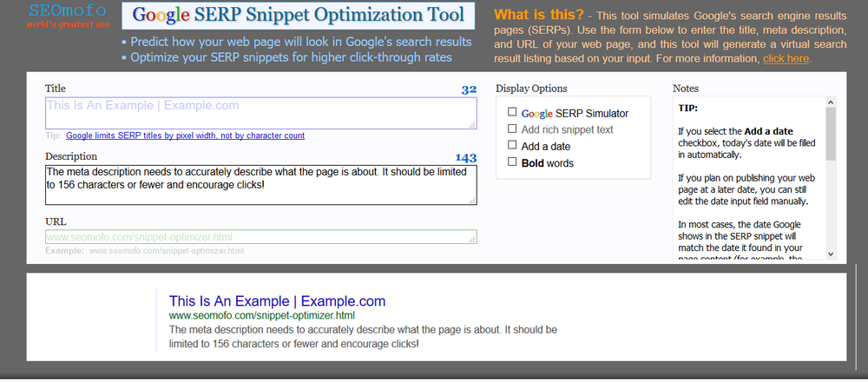
Task: Click the SEOmofo logo
Action: click(x=68, y=10)
